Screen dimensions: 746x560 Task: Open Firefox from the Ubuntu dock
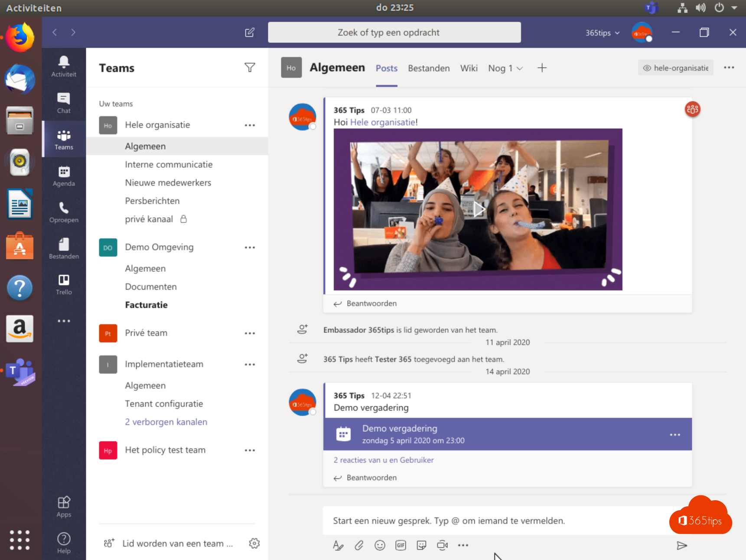click(20, 38)
